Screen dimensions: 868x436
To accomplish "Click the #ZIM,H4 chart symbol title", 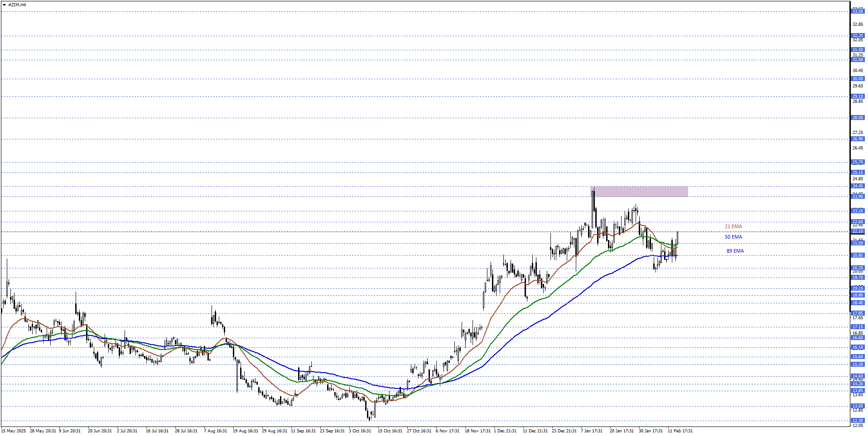I will (x=17, y=5).
